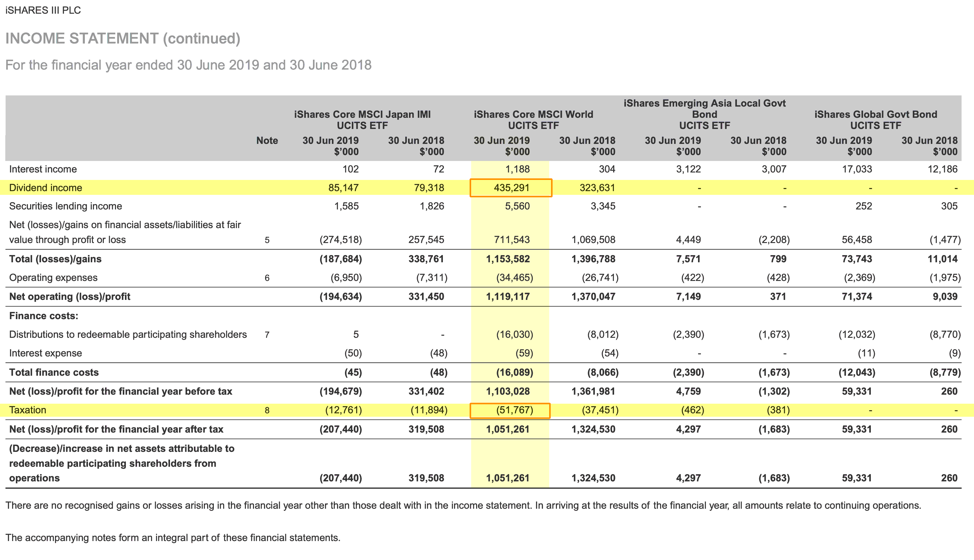Click the 'Net operating (loss)/profit' row label
Screen dimensions: 974x560
pos(70,296)
